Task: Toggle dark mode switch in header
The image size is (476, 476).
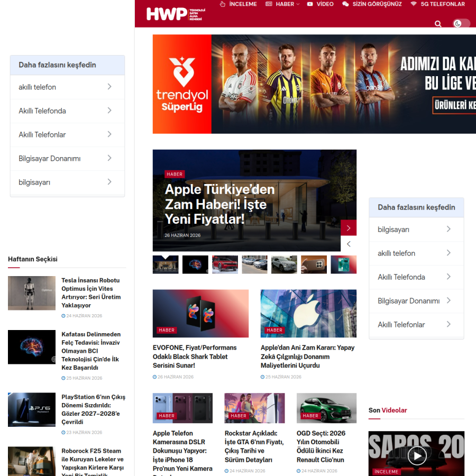Action: 461,23
